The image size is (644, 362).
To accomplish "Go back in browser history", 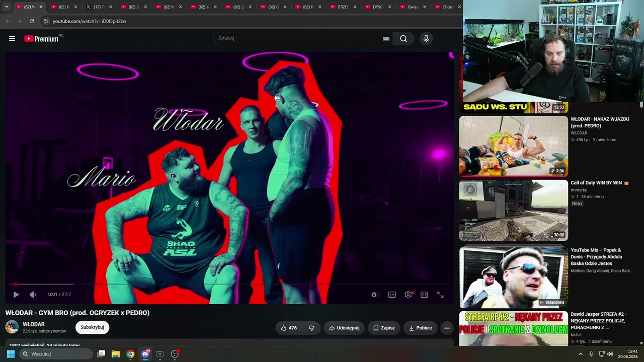I will point(8,21).
